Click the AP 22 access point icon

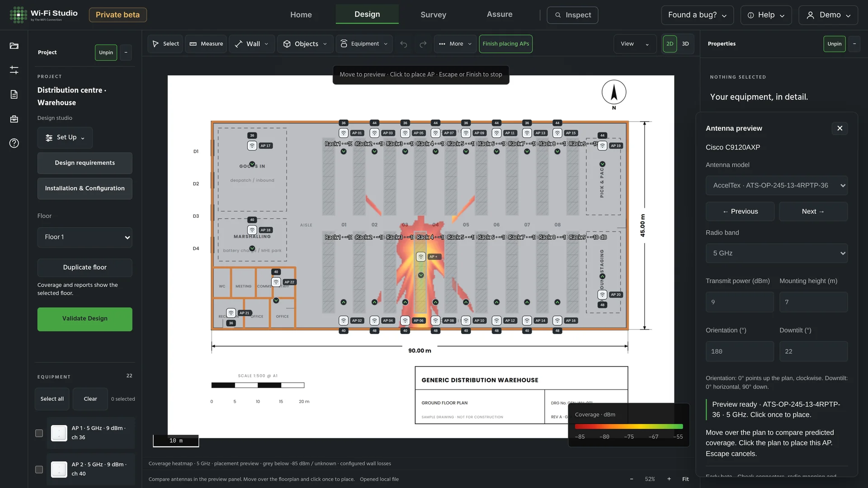point(276,282)
